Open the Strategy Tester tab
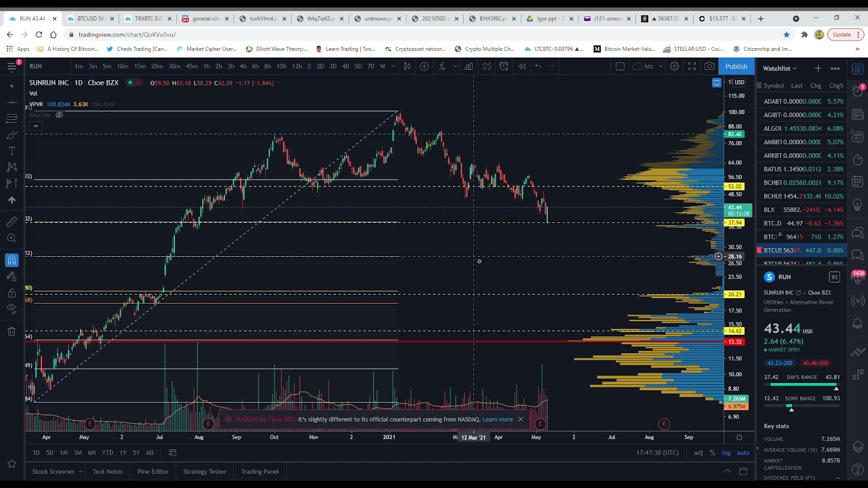 [204, 472]
